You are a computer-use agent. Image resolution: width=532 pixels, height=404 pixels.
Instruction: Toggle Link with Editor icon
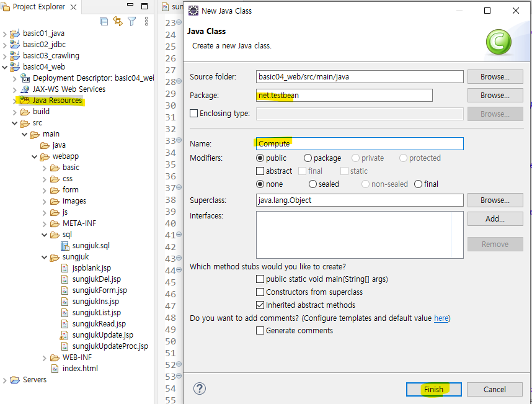(118, 21)
